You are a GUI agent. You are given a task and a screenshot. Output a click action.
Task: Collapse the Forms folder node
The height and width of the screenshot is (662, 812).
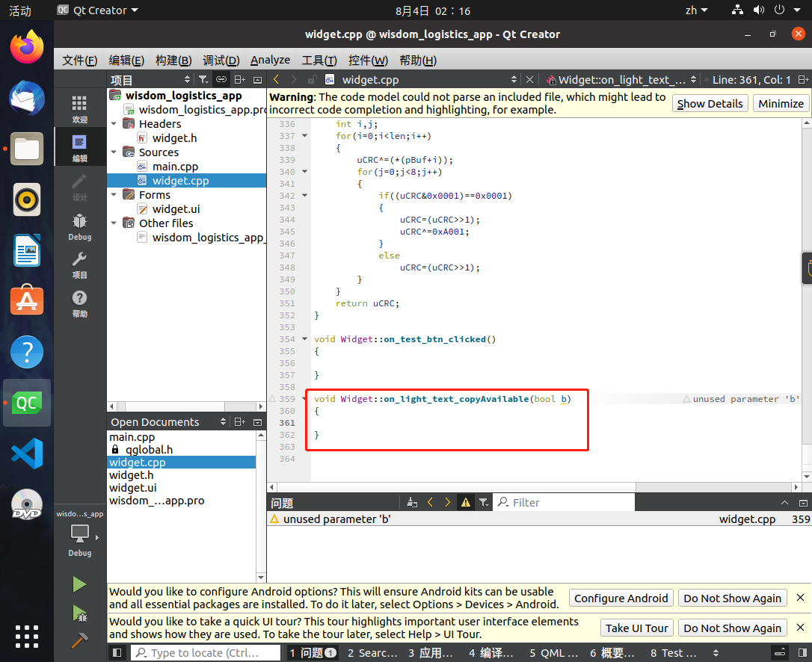(114, 194)
